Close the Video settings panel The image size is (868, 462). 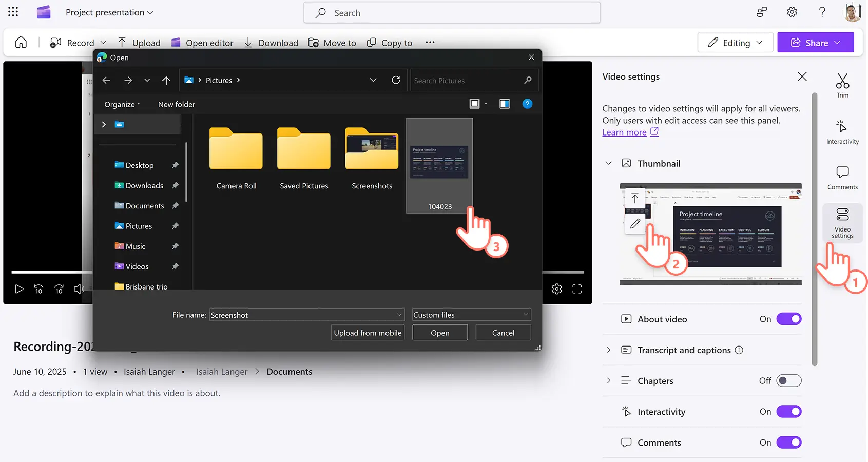click(802, 76)
